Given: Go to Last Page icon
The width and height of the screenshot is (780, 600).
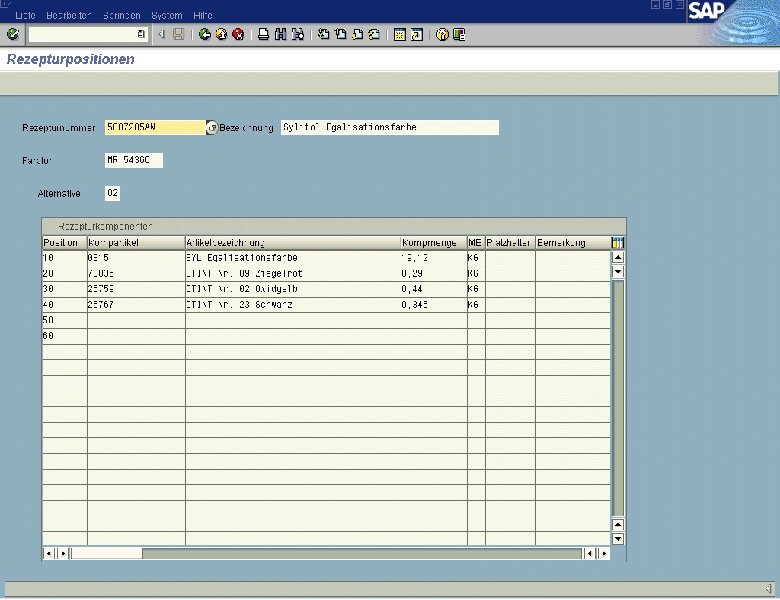Looking at the screenshot, I should pyautogui.click(x=375, y=34).
